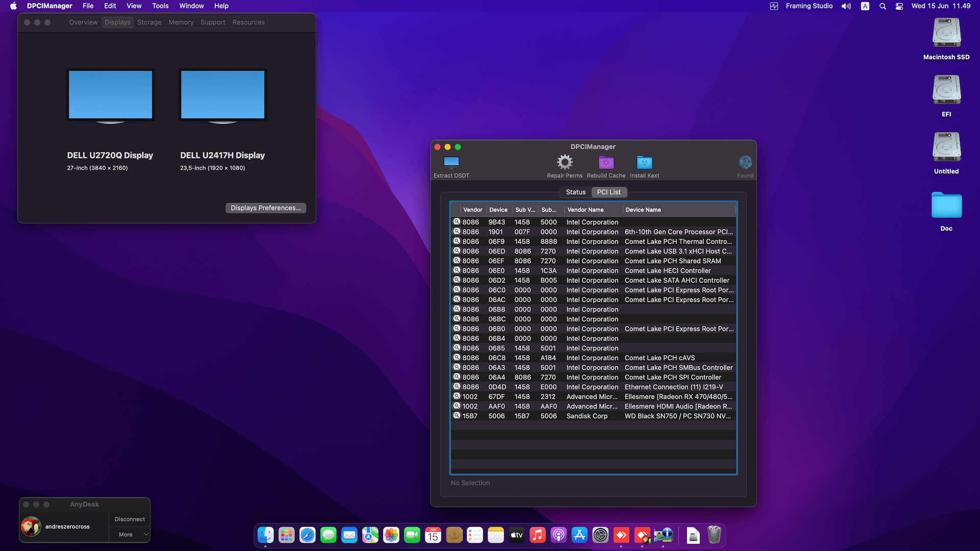Viewport: 980px width, 551px height.
Task: Open the Storage tab in About This Mac
Action: (149, 22)
